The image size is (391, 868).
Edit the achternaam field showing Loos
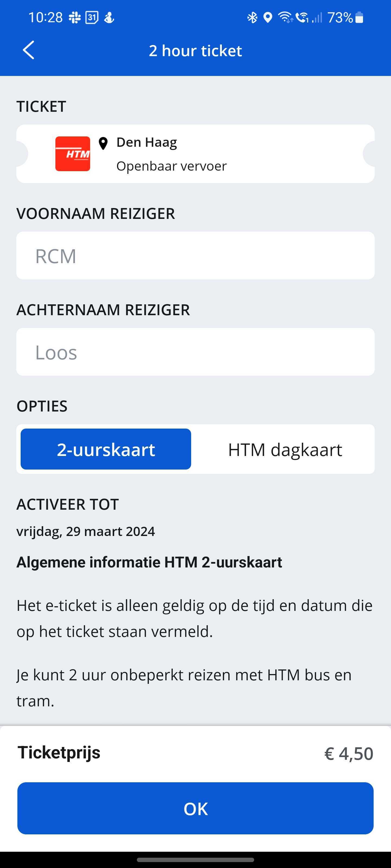click(195, 352)
